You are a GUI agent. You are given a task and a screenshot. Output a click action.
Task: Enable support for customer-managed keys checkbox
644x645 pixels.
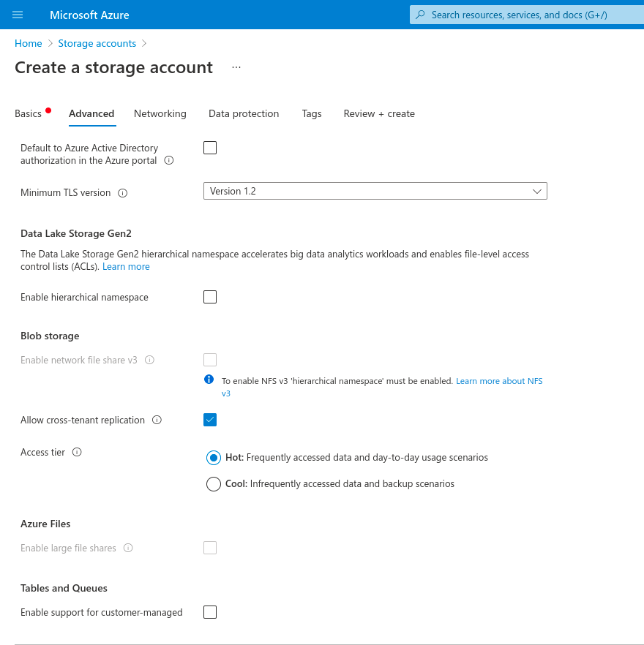pos(210,613)
